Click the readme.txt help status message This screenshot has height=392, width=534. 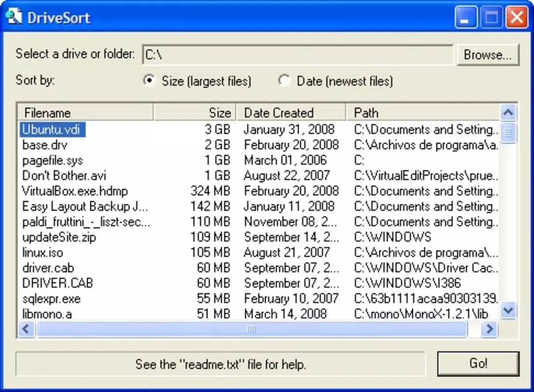[x=221, y=365]
